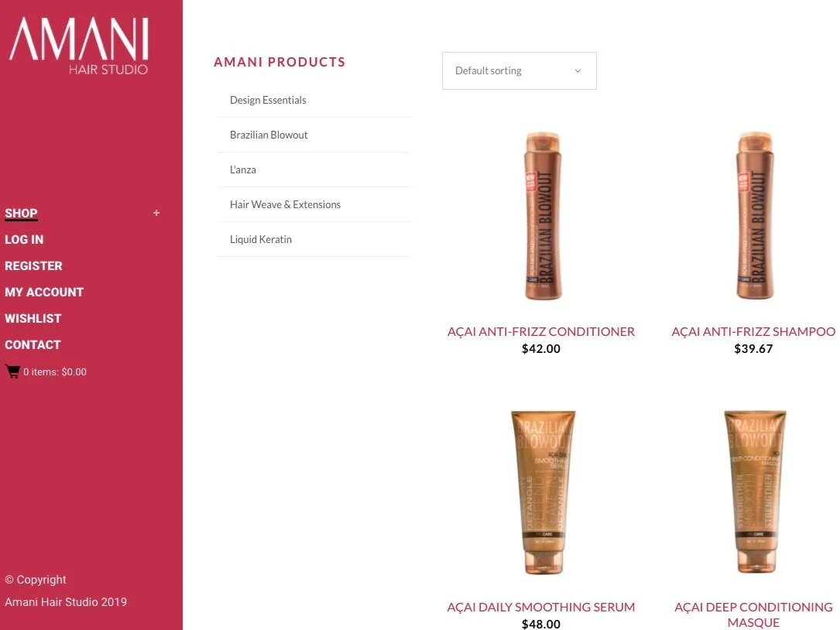Open Açai Deep Conditioning Masque image
840x630 pixels.
click(x=754, y=492)
